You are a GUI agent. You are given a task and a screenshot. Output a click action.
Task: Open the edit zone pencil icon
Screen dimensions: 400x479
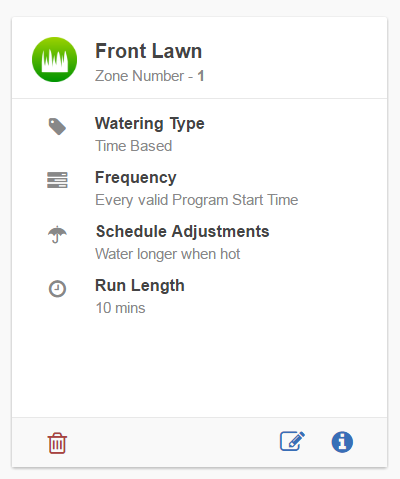(x=292, y=441)
